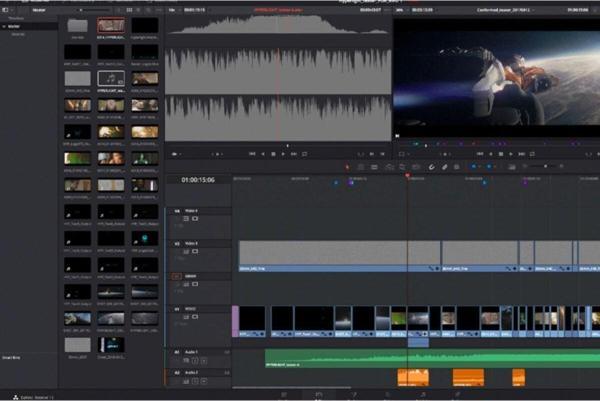Switch media pool to thumbnail grid view
This screenshot has width=600, height=401.
(x=129, y=10)
